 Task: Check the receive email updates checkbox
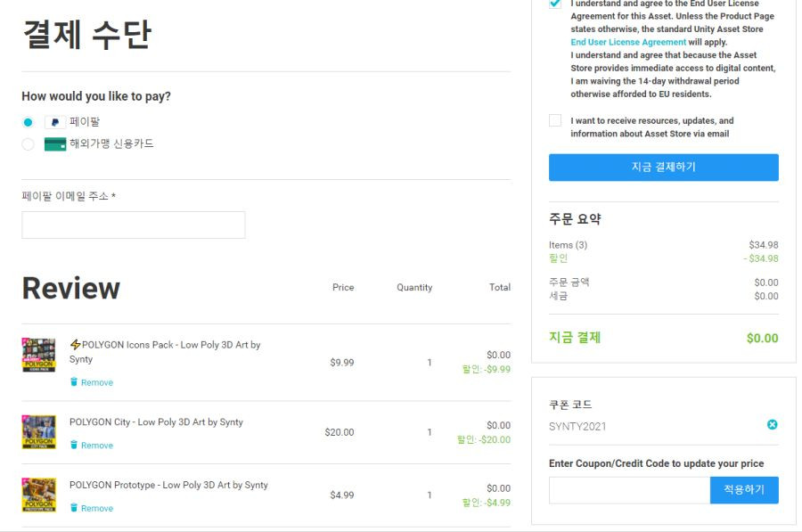click(x=555, y=120)
